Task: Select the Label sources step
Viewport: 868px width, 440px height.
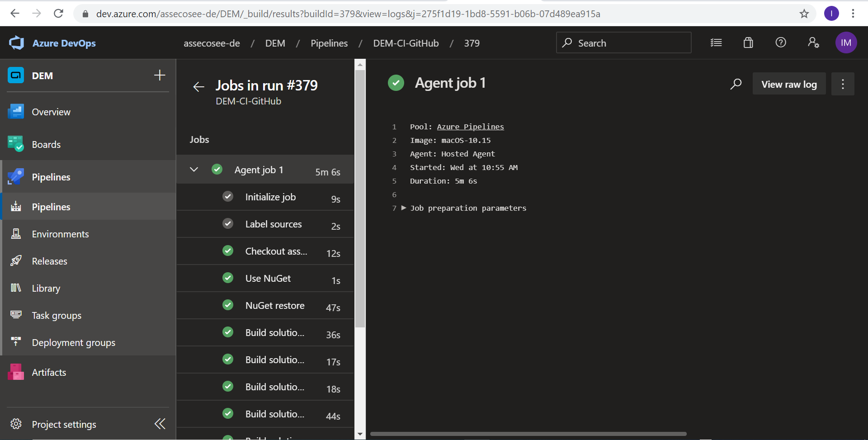Action: pos(265,224)
